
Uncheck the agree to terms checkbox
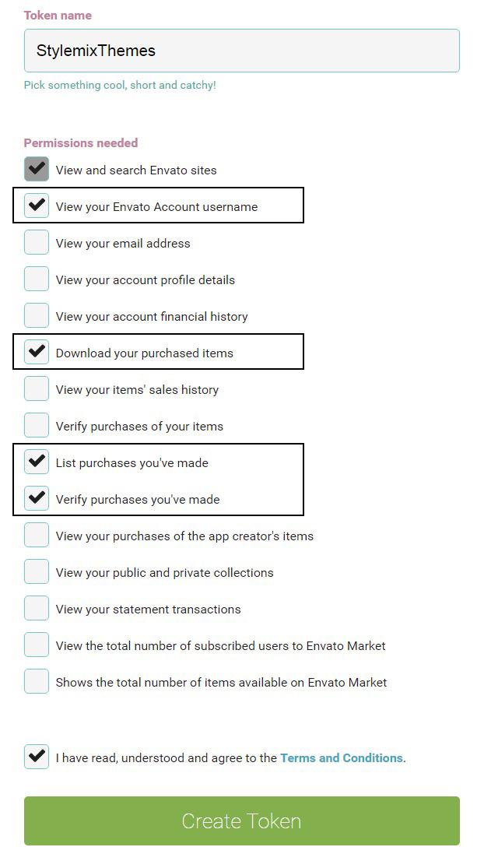coord(37,757)
